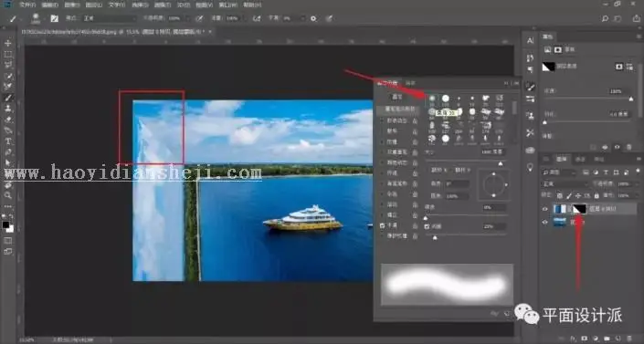The width and height of the screenshot is (644, 344).
Task: Select the Clone Stamp tool
Action: 8,109
